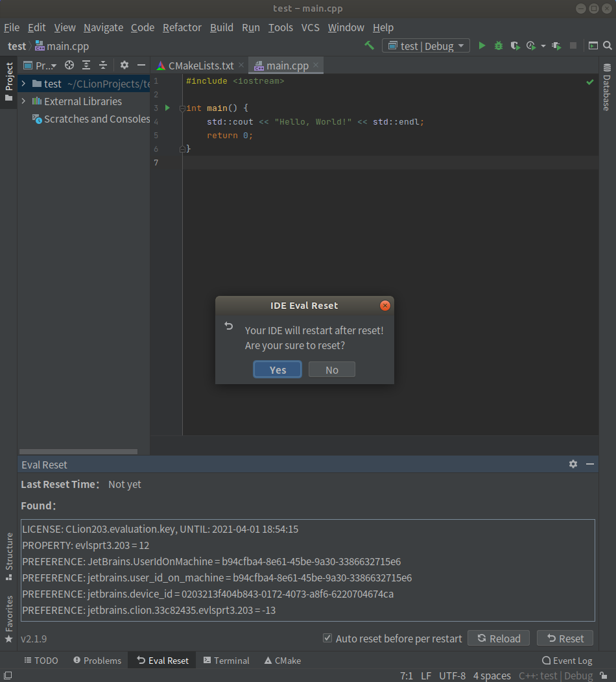Click the Project panel horizontal scrollbar
The height and width of the screenshot is (682, 616).
pos(78,452)
